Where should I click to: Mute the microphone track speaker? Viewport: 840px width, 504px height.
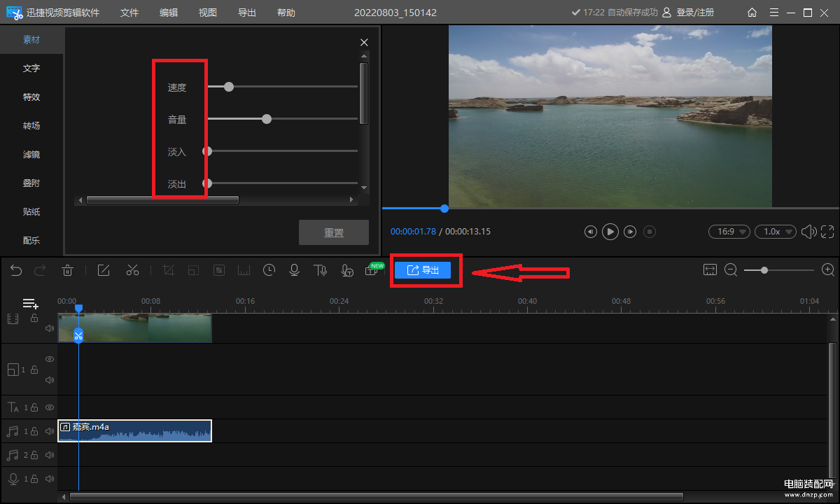(x=50, y=479)
